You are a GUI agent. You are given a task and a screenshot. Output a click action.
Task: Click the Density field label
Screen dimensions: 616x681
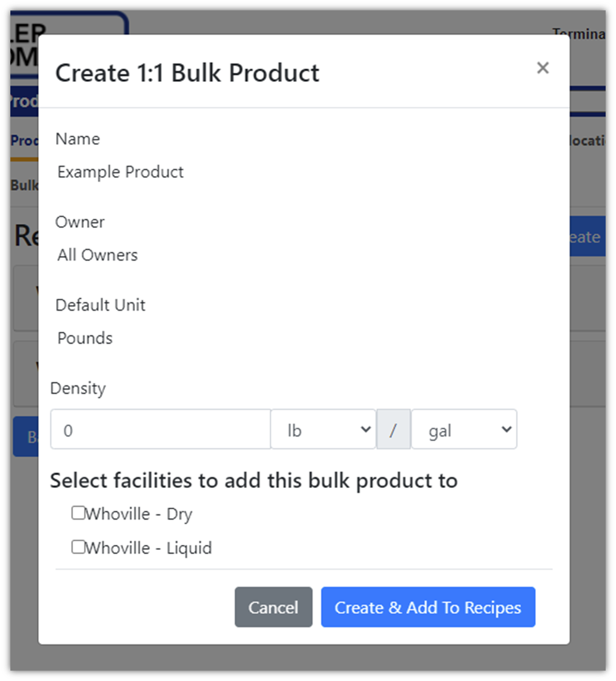pyautogui.click(x=78, y=388)
